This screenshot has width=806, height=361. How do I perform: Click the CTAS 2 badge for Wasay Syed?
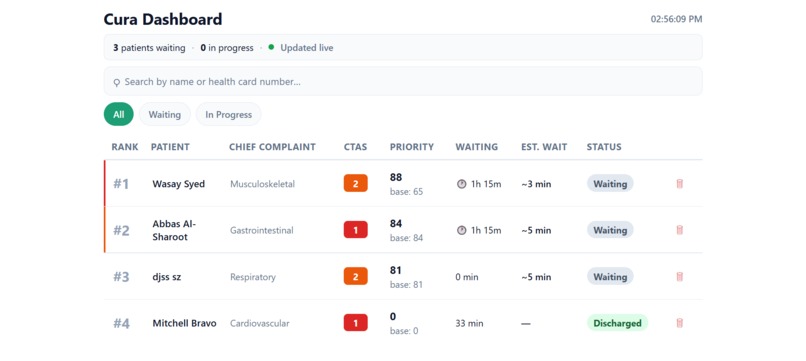point(356,183)
